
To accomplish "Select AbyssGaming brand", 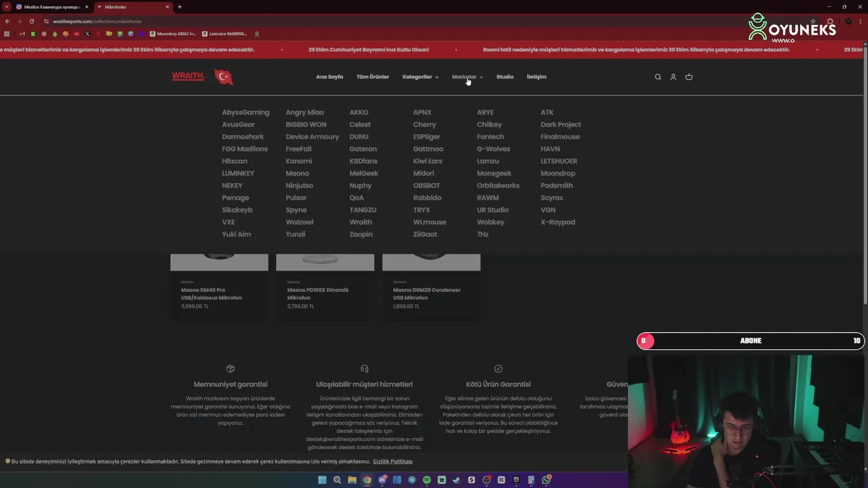I will coord(245,113).
